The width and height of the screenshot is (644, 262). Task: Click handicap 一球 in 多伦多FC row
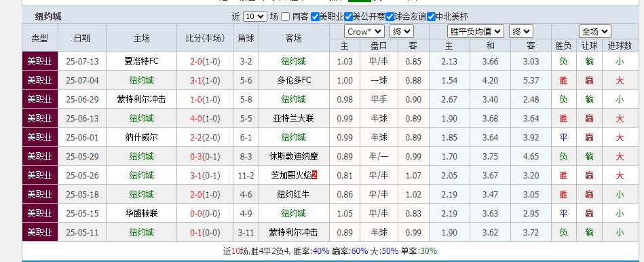379,81
